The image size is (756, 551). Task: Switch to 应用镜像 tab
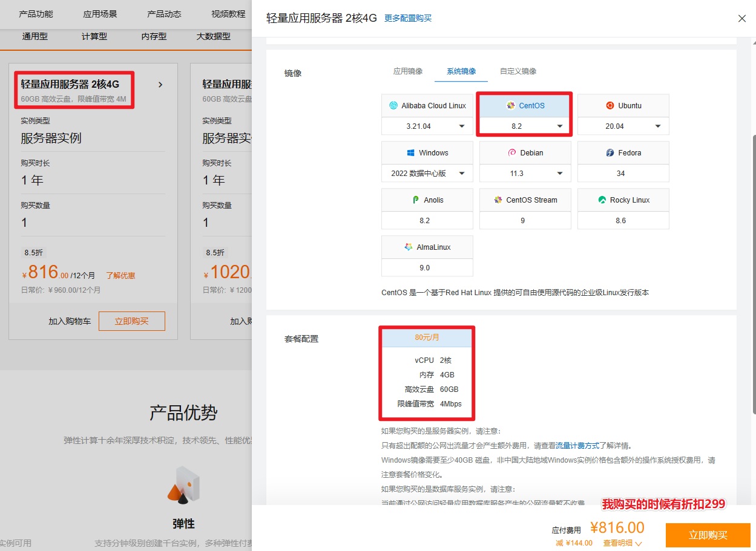click(x=408, y=71)
